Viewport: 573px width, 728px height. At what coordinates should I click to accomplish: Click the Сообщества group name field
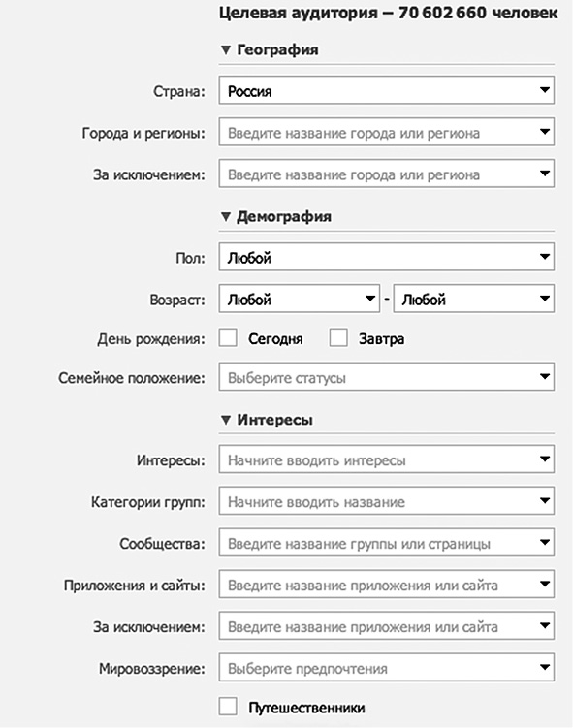[x=386, y=542]
